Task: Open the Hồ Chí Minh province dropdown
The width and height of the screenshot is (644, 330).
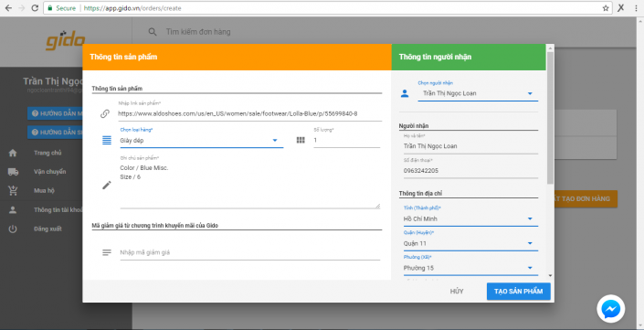Action: (x=470, y=219)
